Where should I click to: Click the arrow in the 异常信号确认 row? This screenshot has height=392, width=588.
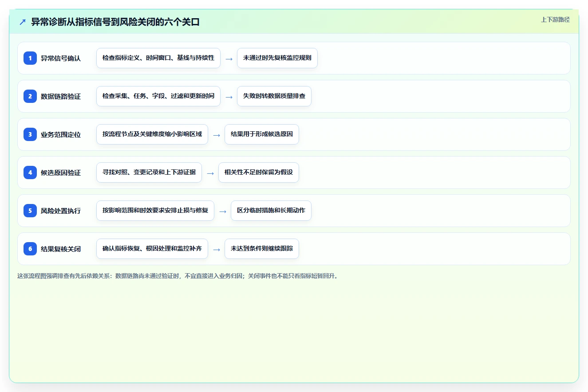tap(229, 59)
